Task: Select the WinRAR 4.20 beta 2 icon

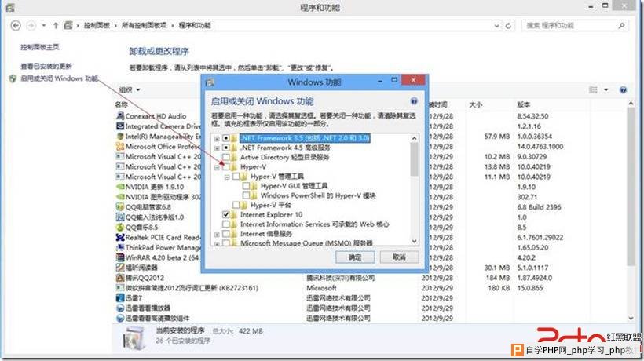Action: tap(120, 257)
